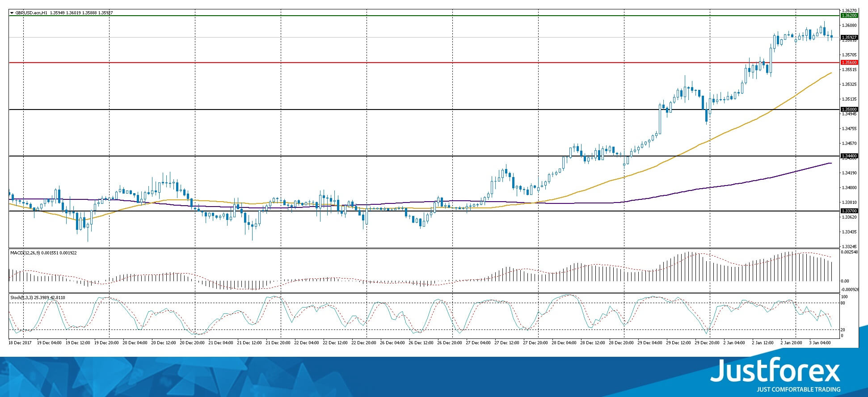The width and height of the screenshot is (868, 397).
Task: Select the 1.34400 horizontal line price label
Action: 849,156
